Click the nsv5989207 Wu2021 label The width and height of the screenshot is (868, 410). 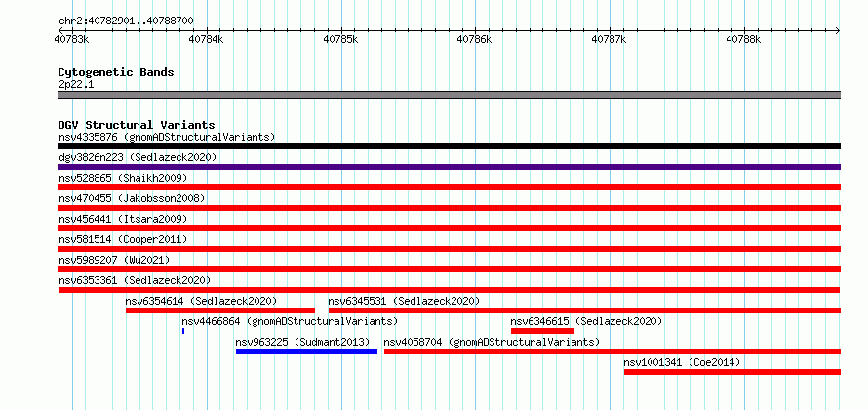[x=114, y=260]
